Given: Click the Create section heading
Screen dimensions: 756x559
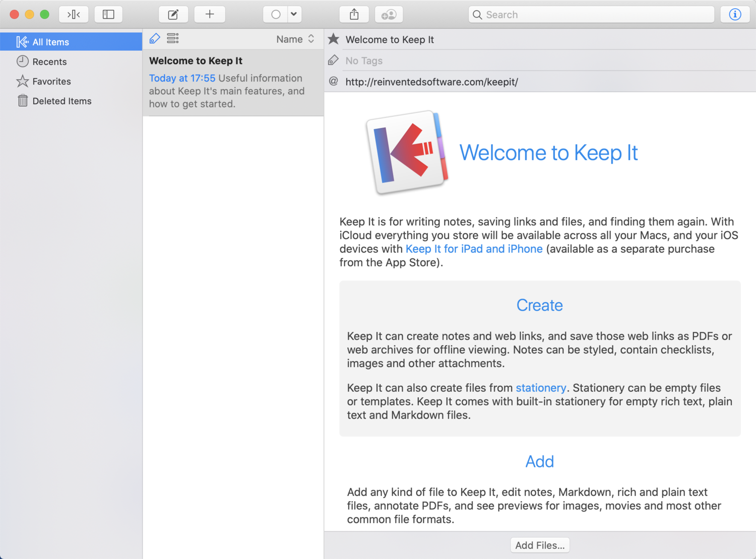Looking at the screenshot, I should [540, 305].
